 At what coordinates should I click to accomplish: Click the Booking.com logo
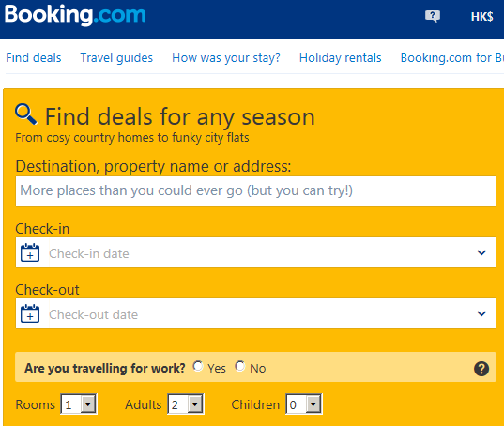pos(75,15)
